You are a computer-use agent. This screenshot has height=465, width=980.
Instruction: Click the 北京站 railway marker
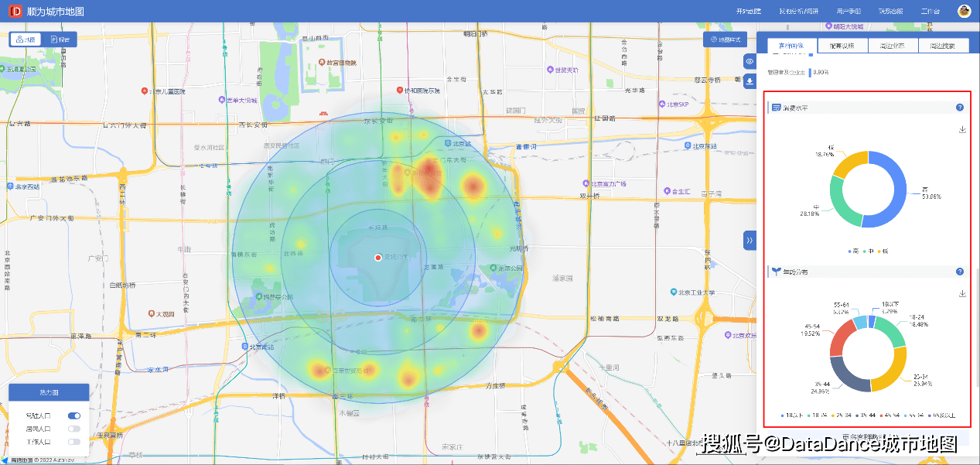449,143
